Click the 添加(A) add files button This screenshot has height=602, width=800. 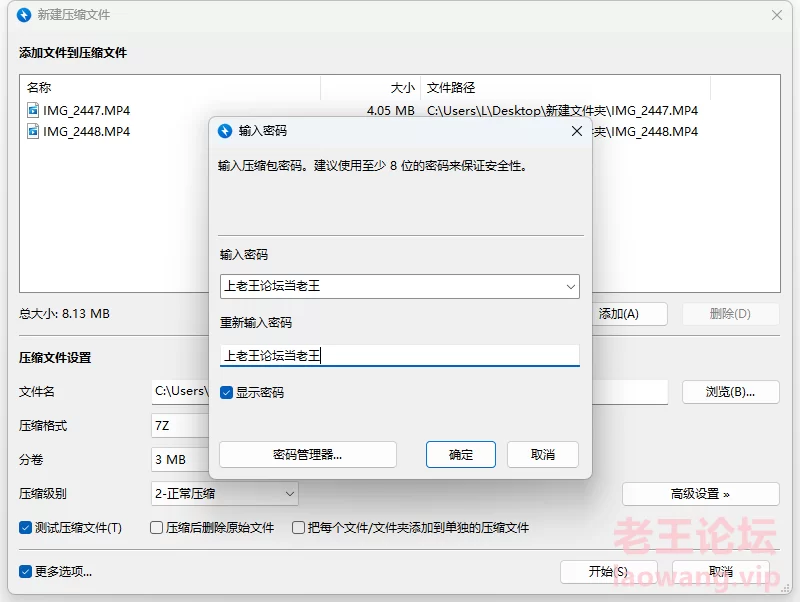point(628,314)
